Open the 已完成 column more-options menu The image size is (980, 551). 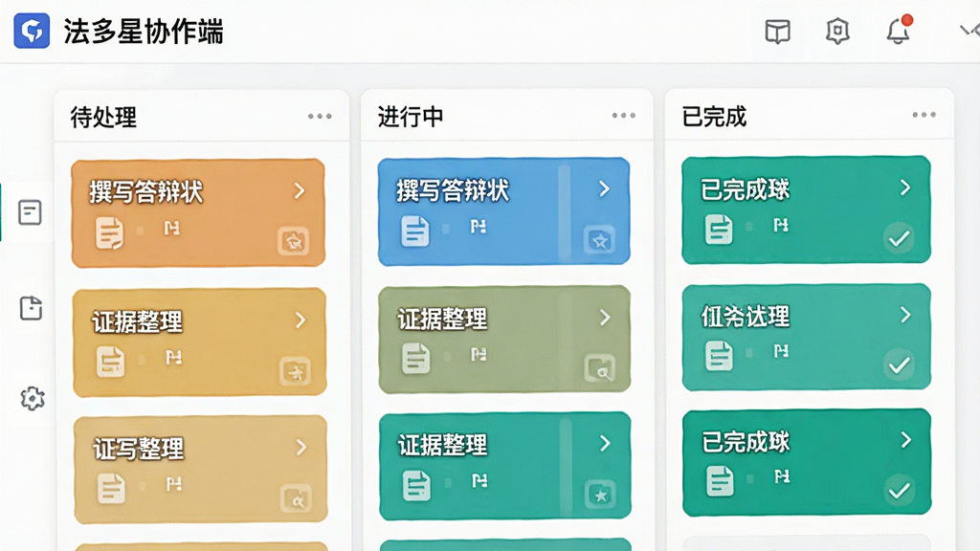click(924, 115)
